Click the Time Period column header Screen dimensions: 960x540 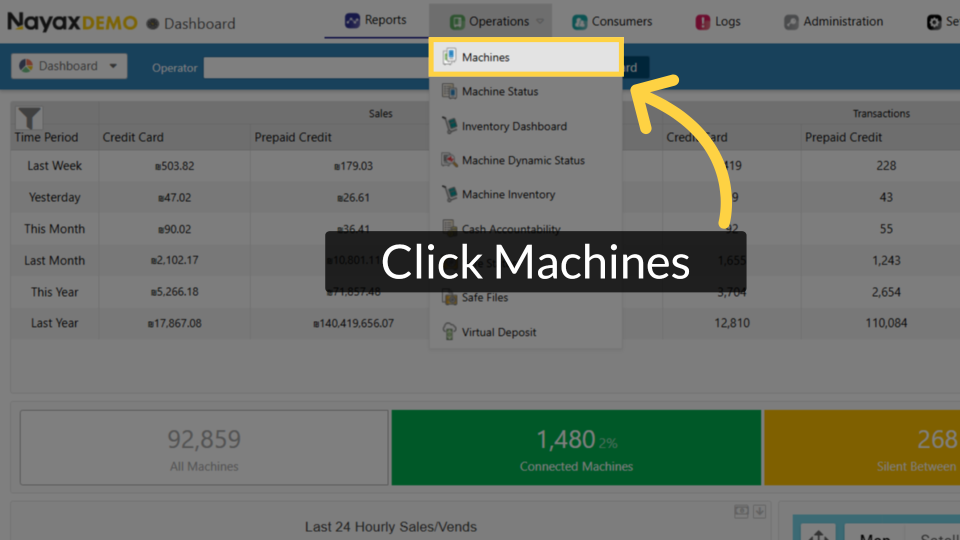tap(47, 137)
